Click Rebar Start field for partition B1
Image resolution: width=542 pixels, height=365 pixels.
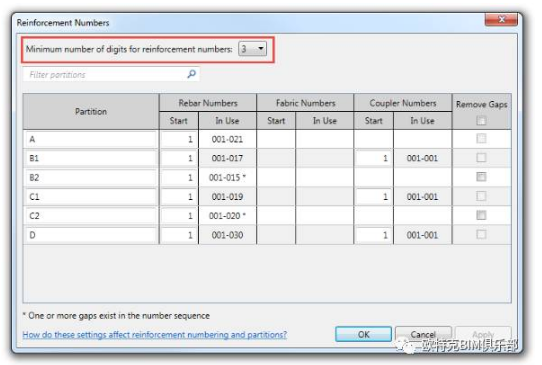[179, 158]
